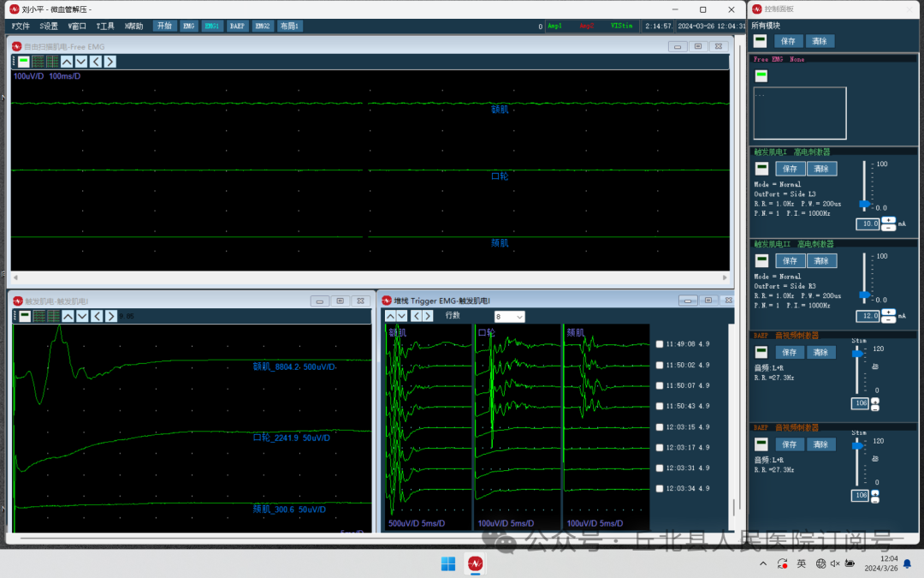Click the right arrow in Free EMG toolbar
The image size is (924, 578).
(x=110, y=62)
